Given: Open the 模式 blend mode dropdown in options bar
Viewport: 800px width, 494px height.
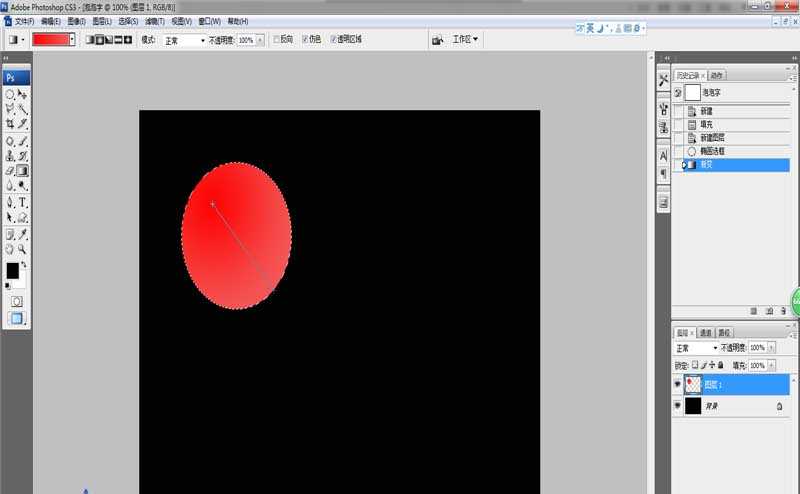Looking at the screenshot, I should point(184,40).
